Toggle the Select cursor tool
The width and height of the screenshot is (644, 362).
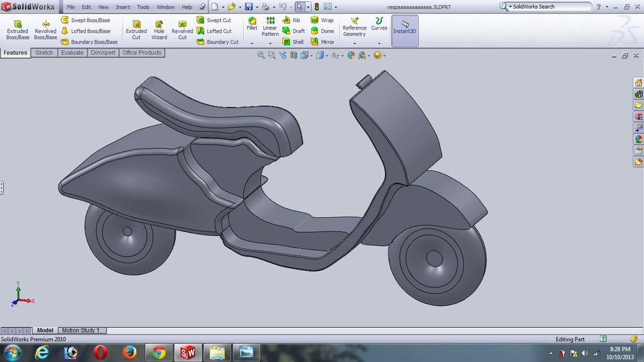pyautogui.click(x=299, y=7)
